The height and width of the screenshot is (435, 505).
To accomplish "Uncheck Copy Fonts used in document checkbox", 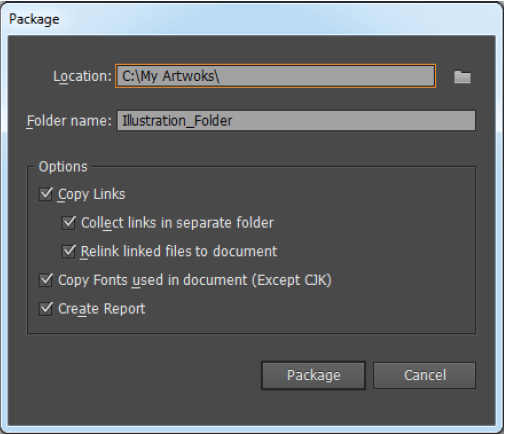I will [46, 280].
